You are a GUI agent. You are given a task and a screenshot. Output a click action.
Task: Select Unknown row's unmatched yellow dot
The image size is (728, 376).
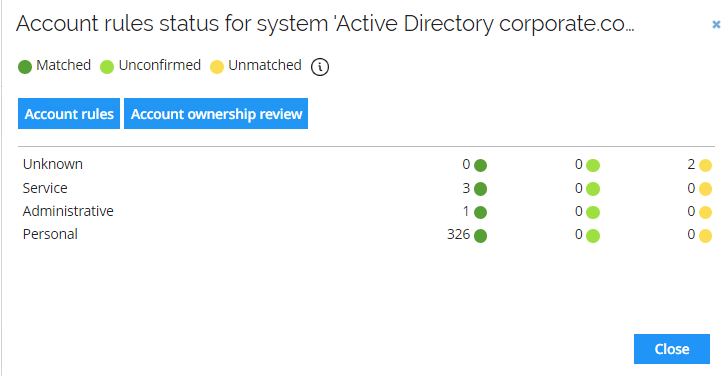[x=705, y=165]
